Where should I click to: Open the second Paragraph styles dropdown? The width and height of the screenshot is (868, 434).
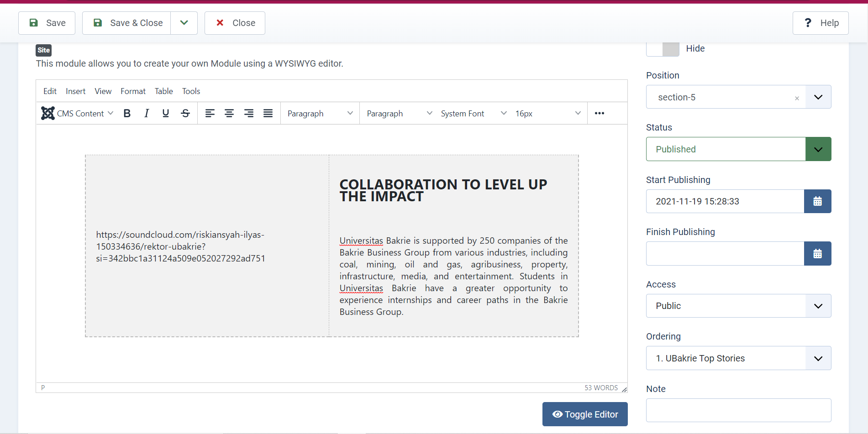click(x=400, y=114)
